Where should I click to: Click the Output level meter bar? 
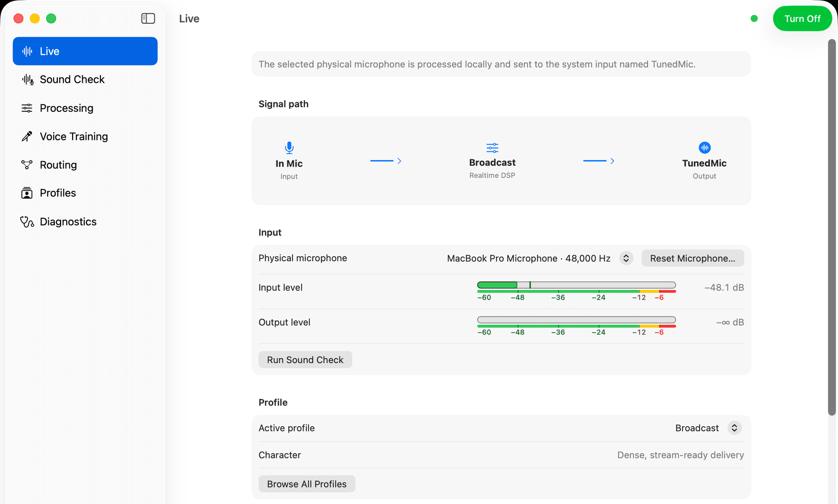[576, 320]
